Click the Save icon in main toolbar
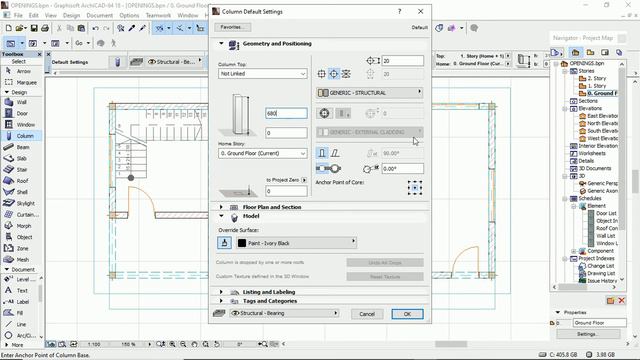 pyautogui.click(x=34, y=28)
